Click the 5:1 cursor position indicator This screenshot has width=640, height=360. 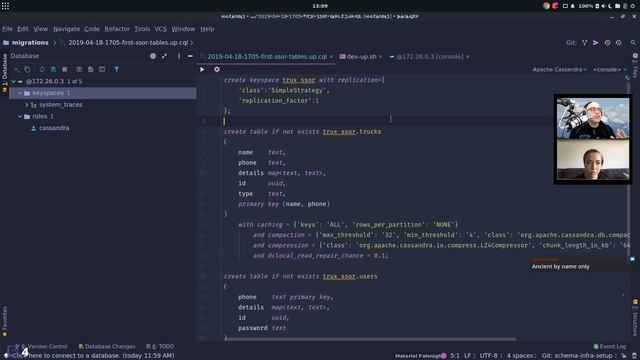pyautogui.click(x=455, y=356)
